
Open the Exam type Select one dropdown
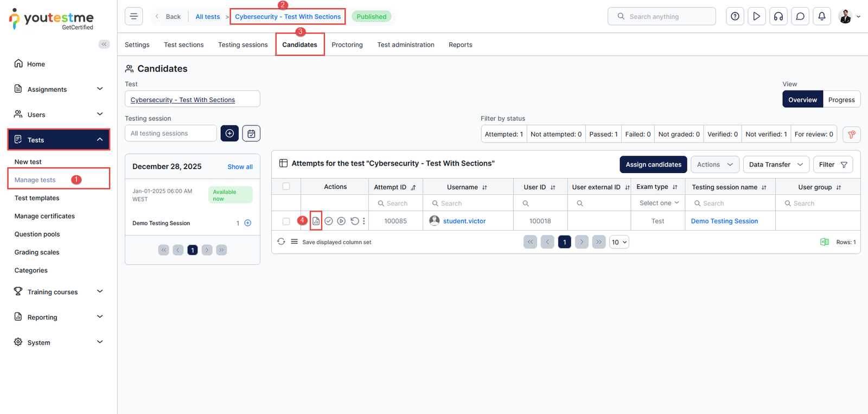coord(658,203)
